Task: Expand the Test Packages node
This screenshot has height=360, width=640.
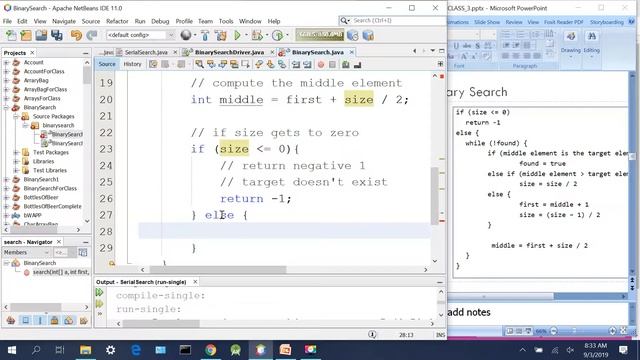Action: click(16, 152)
